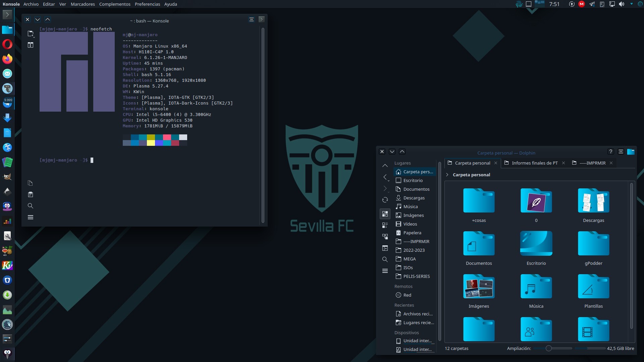The image size is (644, 362).
Task: Click Copy icon in Konsole sidebar
Action: tap(31, 183)
